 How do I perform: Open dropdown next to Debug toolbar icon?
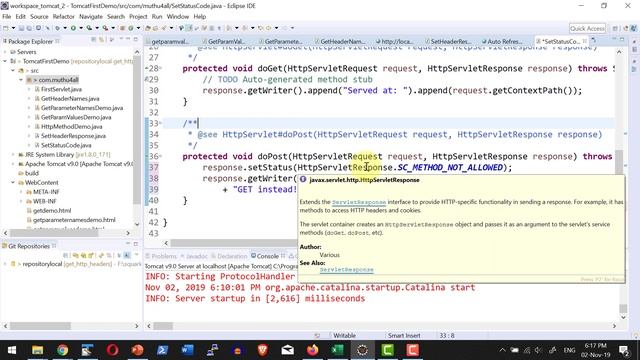click(x=65, y=28)
